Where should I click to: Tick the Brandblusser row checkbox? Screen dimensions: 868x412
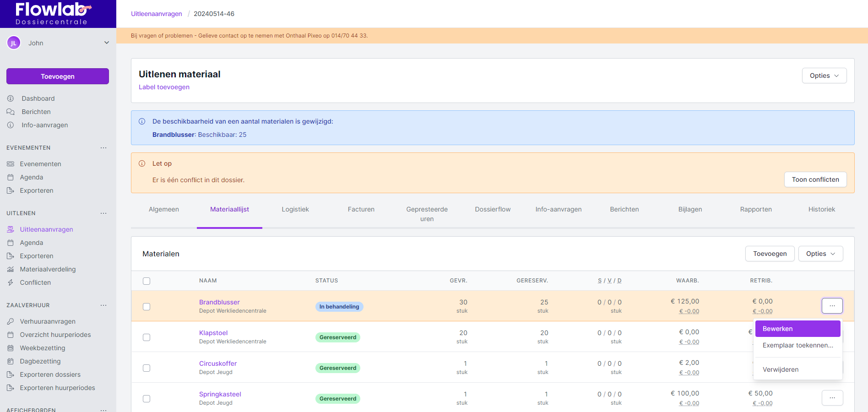pos(146,307)
